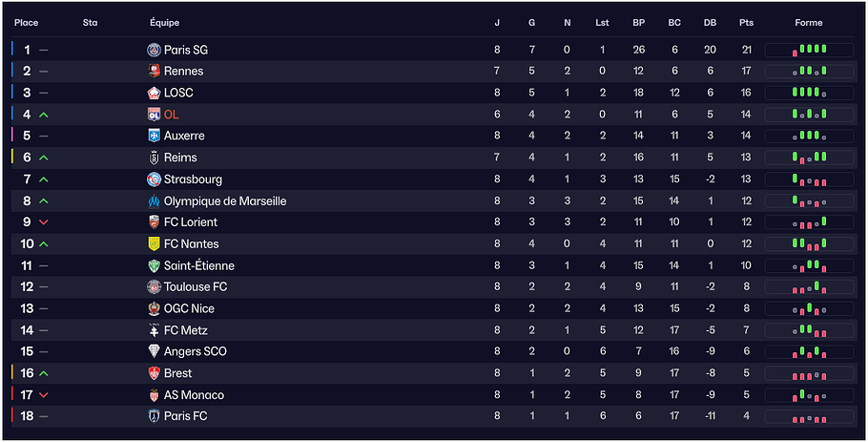Click the FC Nantes club badge
This screenshot has width=868, height=442.
pos(154,244)
